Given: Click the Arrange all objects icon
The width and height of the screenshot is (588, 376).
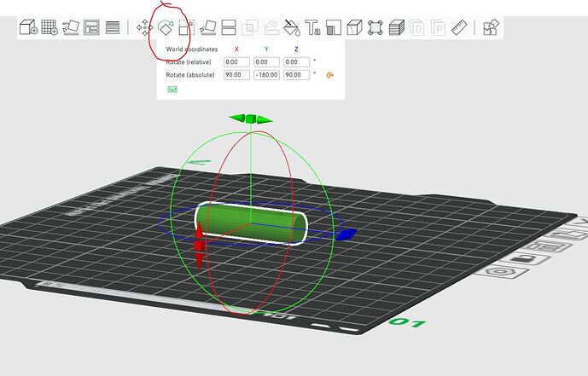Looking at the screenshot, I should 91,28.
